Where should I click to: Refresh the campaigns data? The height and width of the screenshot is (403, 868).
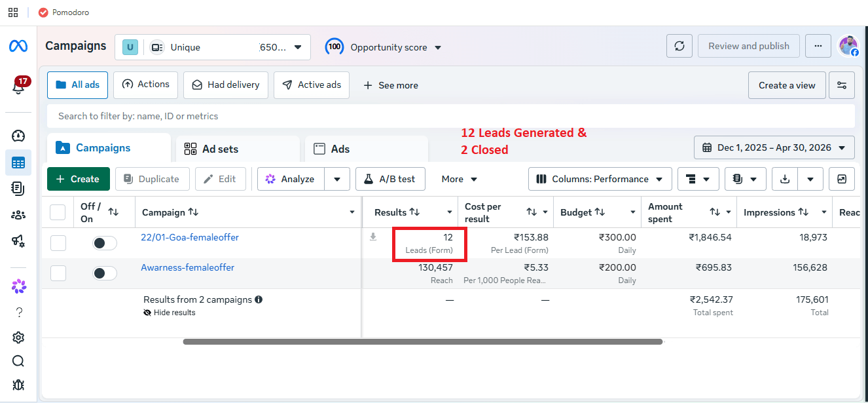click(679, 46)
